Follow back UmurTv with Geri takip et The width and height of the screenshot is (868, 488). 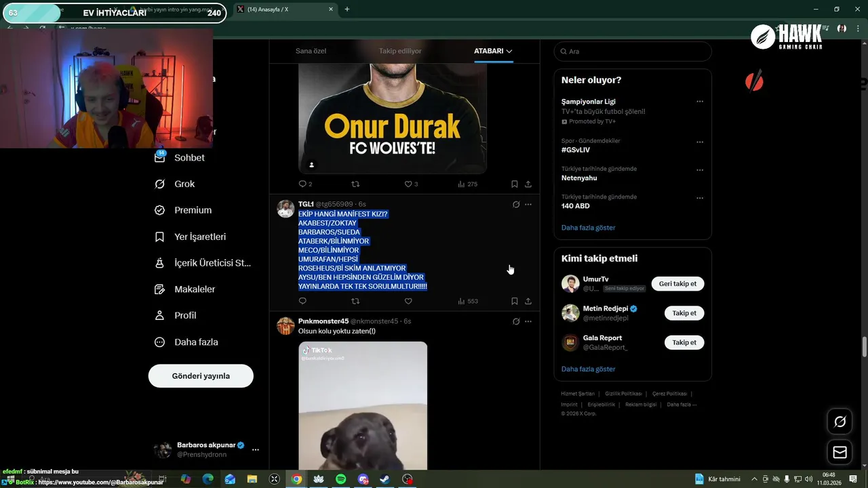[x=677, y=284]
